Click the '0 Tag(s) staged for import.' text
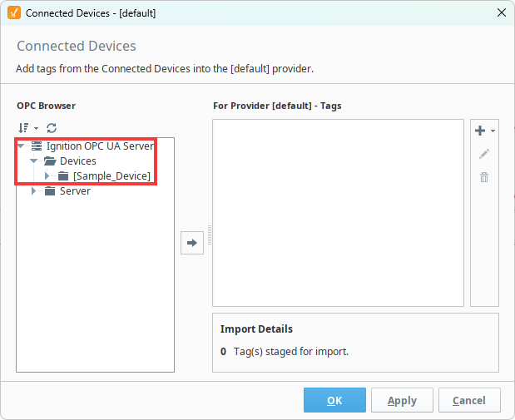 285,352
